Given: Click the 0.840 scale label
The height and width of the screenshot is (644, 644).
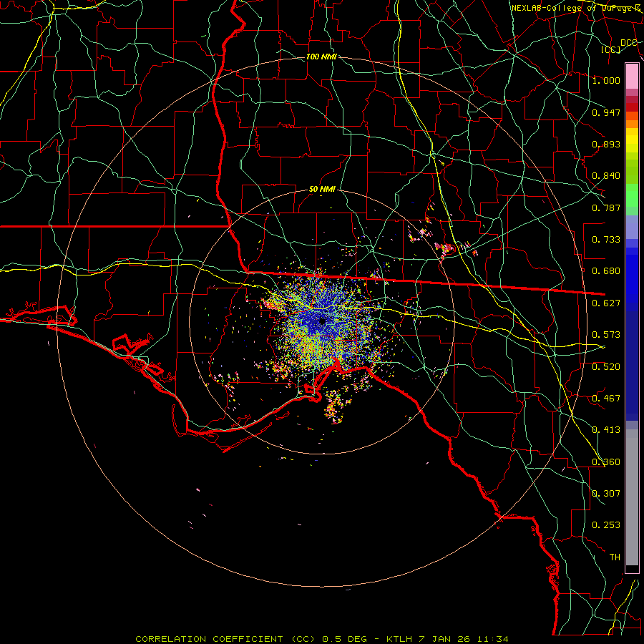Looking at the screenshot, I should tap(606, 176).
